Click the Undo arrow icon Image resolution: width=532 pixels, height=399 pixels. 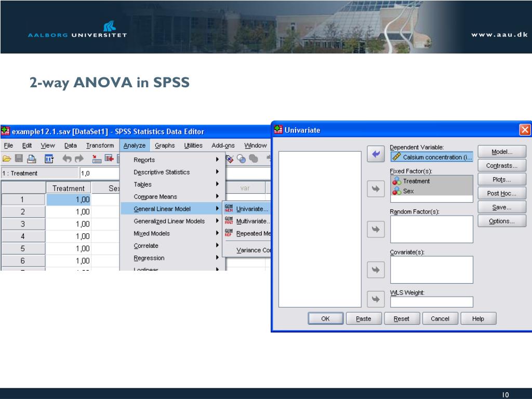tap(67, 158)
